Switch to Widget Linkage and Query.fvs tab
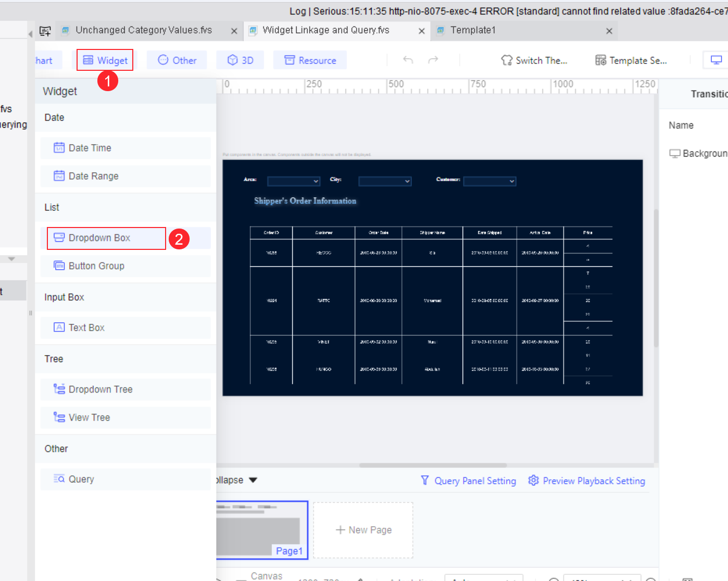Image resolution: width=728 pixels, height=581 pixels. click(x=326, y=30)
